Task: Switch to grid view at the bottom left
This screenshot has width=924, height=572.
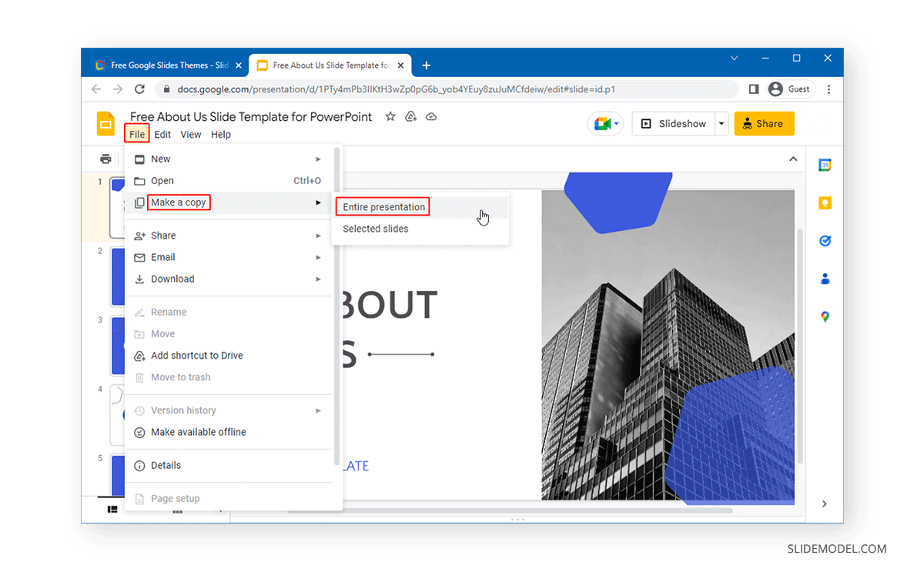Action: click(x=112, y=509)
